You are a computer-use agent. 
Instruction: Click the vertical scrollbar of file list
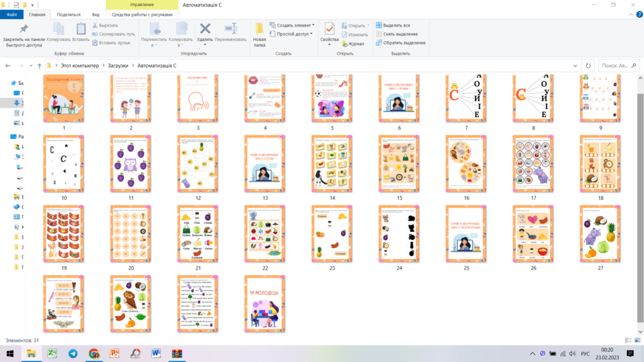click(x=641, y=207)
